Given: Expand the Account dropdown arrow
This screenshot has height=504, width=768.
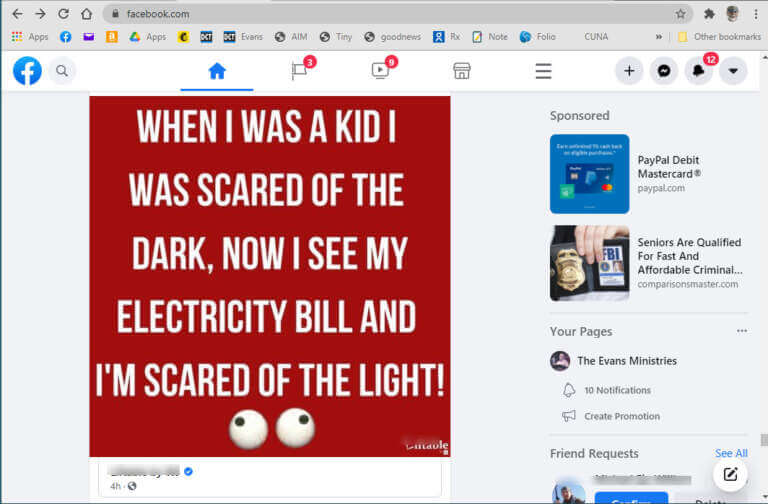Looking at the screenshot, I should tap(733, 71).
